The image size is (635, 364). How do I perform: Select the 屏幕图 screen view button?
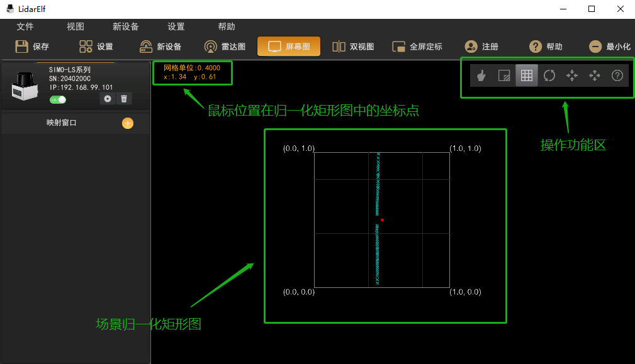(x=289, y=47)
